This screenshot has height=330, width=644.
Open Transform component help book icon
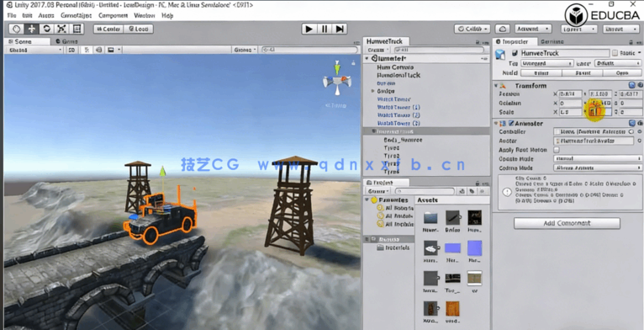coord(632,85)
